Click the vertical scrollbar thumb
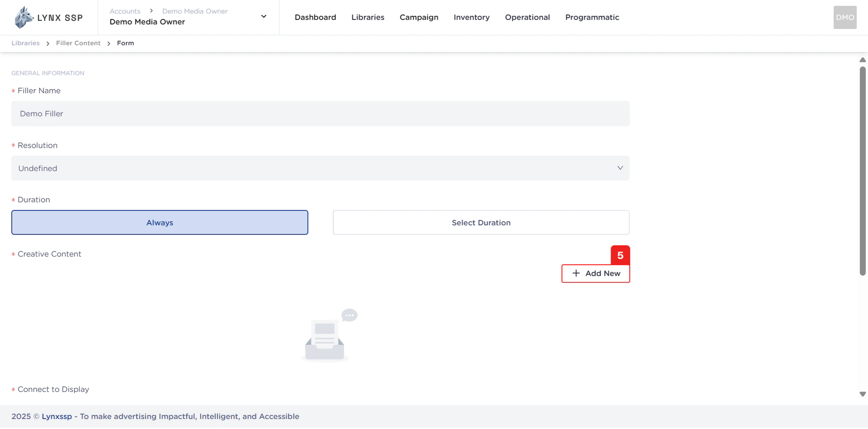 tap(863, 171)
